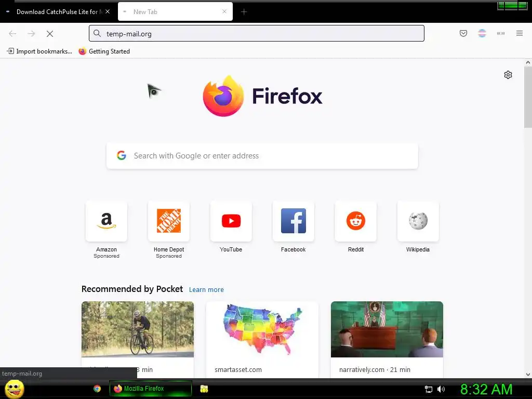This screenshot has width=532, height=399.
Task: Stop loading with the X button
Action: pos(50,34)
